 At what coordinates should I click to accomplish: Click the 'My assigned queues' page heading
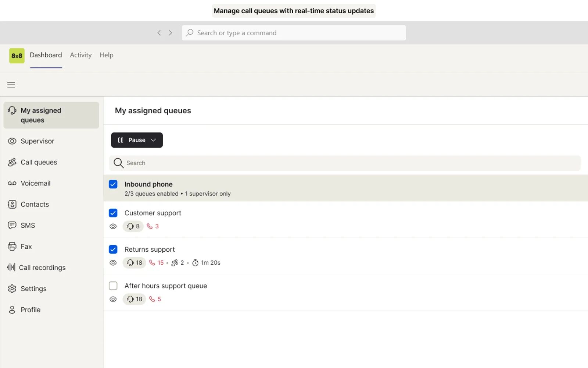[153, 111]
